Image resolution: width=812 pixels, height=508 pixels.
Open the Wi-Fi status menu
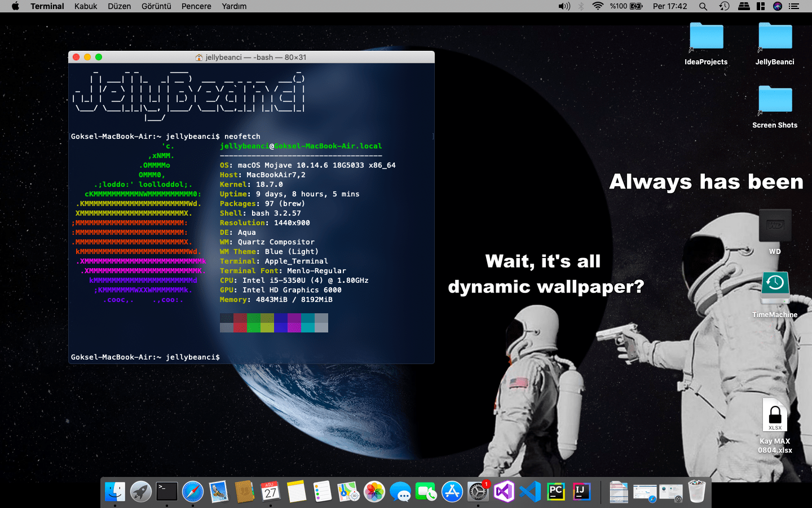click(x=598, y=6)
